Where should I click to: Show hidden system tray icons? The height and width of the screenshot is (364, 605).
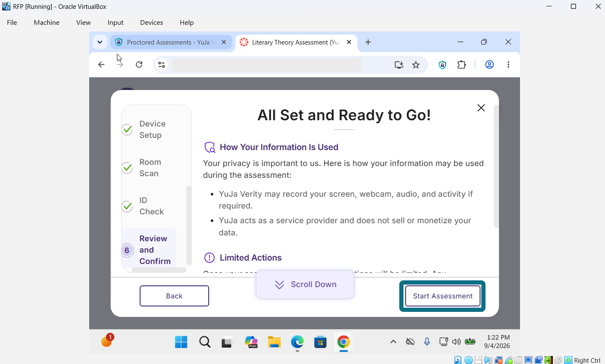click(x=393, y=342)
